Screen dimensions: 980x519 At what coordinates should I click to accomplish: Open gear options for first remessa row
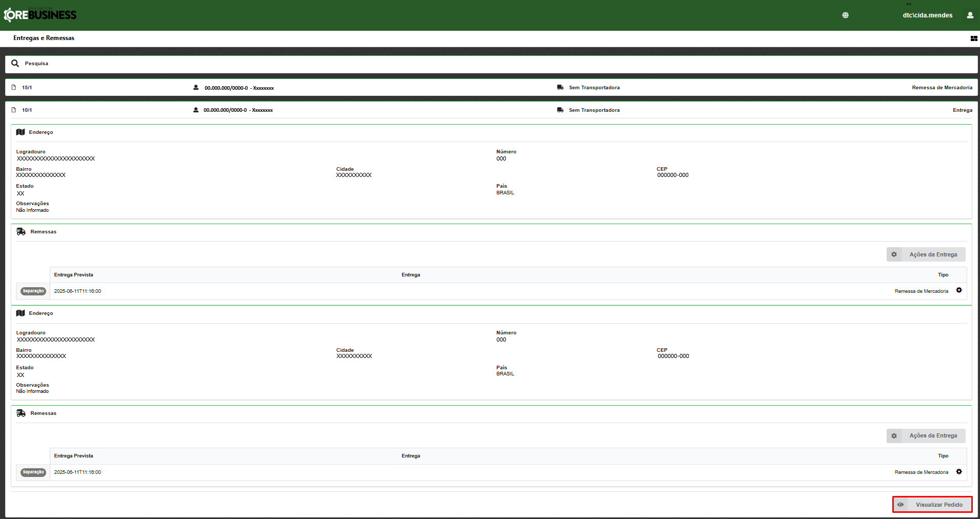[958, 291]
